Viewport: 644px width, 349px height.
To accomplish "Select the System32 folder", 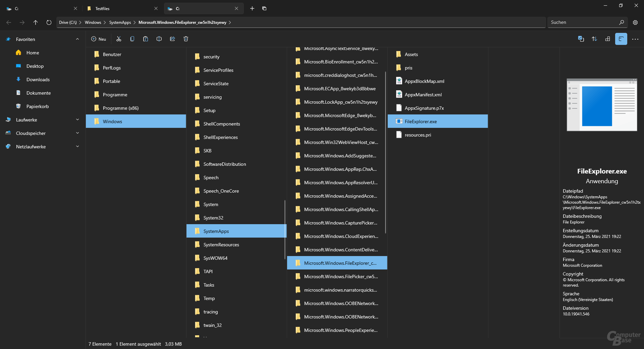I will 236,218.
